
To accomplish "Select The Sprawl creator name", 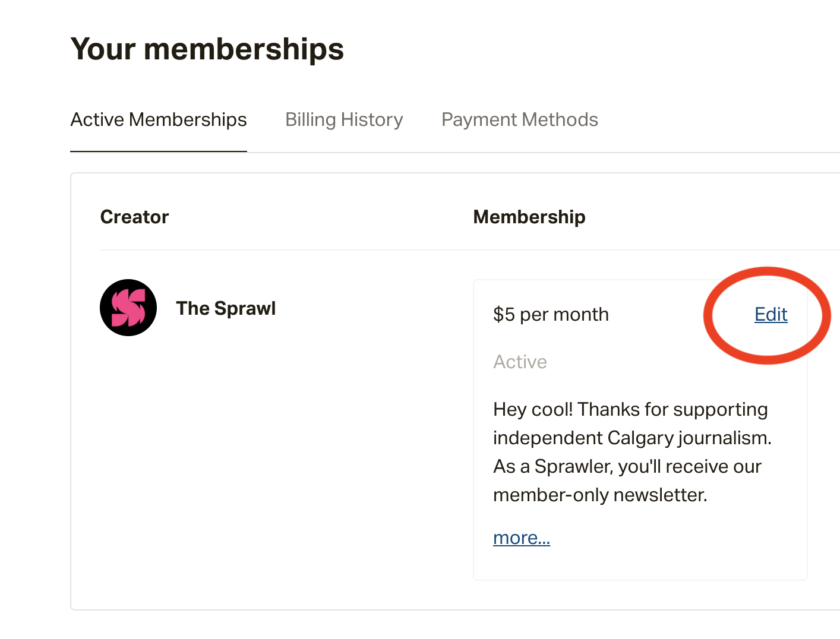I will pos(226,308).
